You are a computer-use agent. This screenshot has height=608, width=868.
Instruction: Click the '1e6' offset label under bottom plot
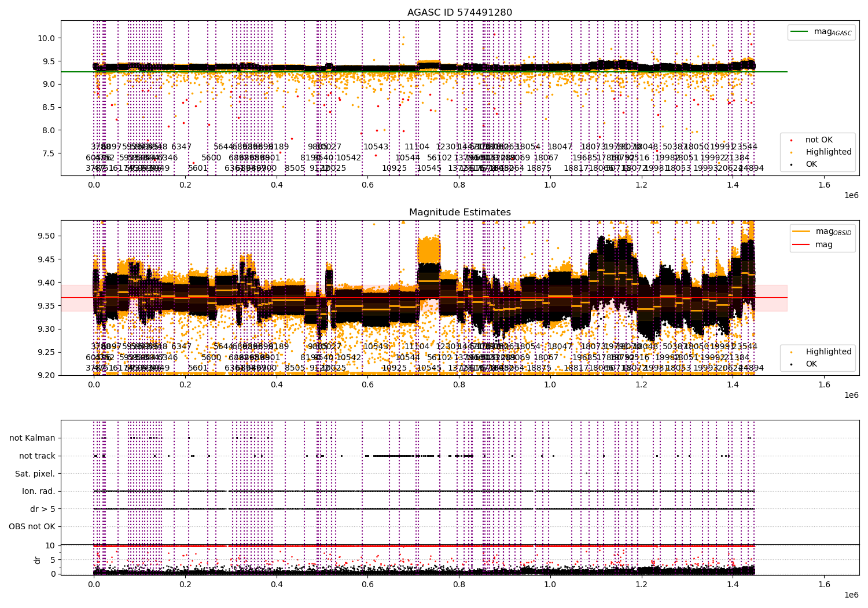tap(851, 595)
